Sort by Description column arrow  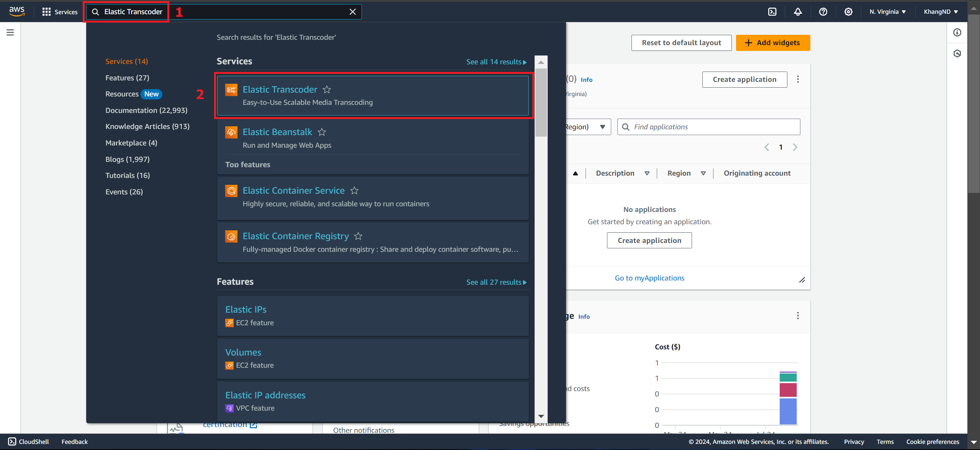pyautogui.click(x=647, y=173)
